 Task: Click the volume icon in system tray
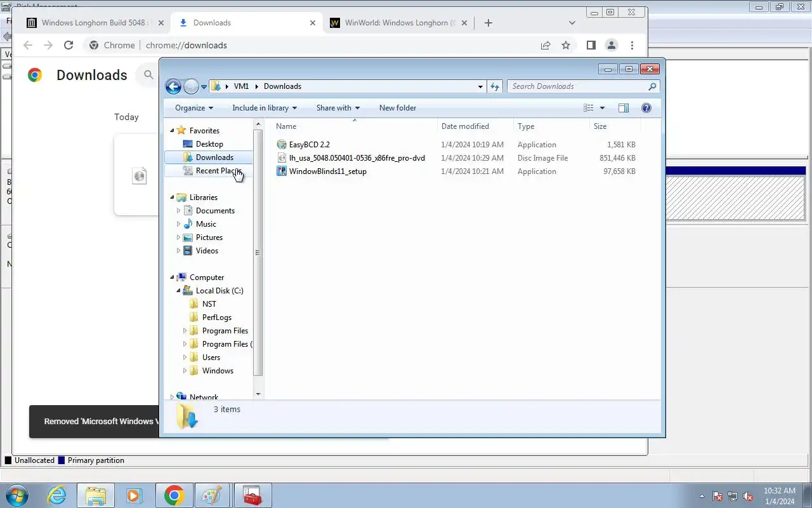click(x=748, y=497)
